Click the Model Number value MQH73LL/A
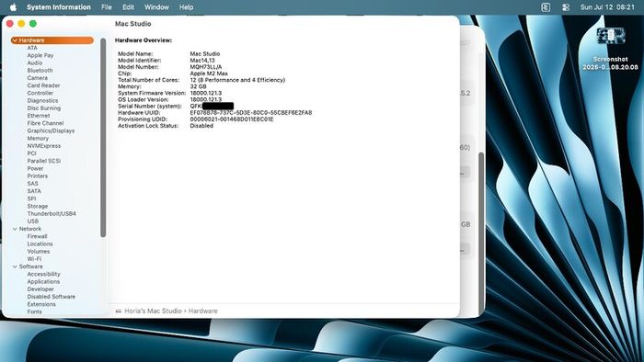 coord(206,67)
